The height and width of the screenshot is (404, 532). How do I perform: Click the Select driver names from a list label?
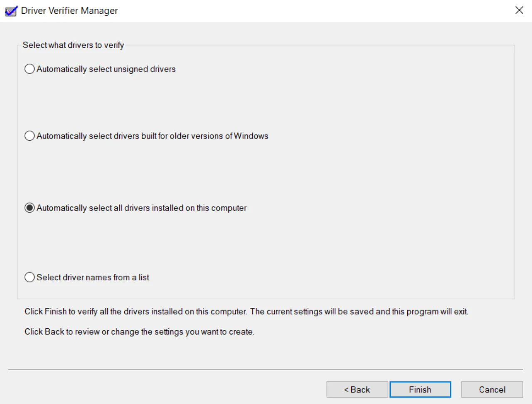pyautogui.click(x=92, y=277)
